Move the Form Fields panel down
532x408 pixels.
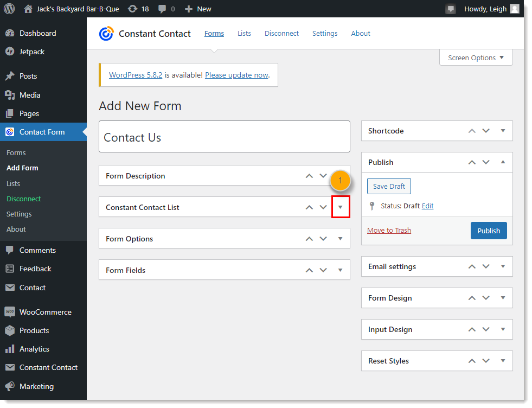[323, 270]
